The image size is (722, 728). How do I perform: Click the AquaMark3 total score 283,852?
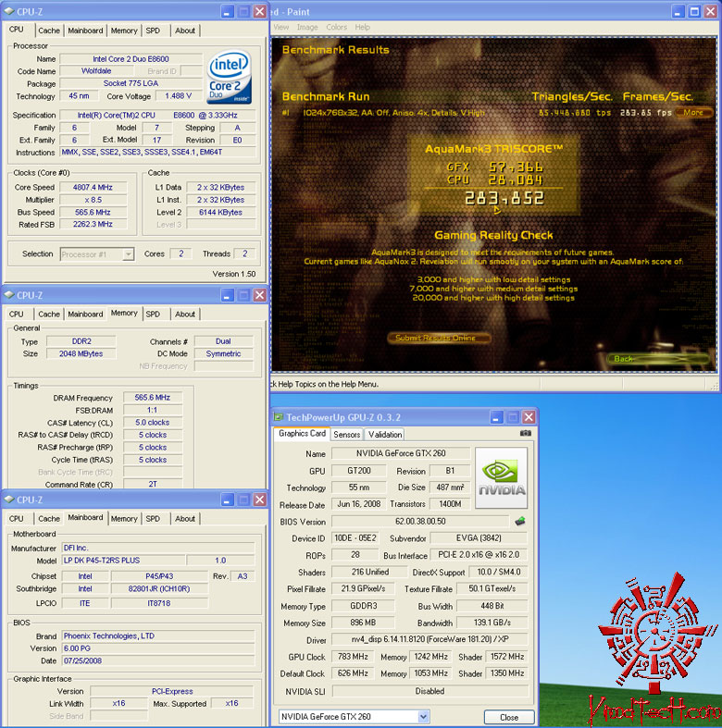(504, 199)
